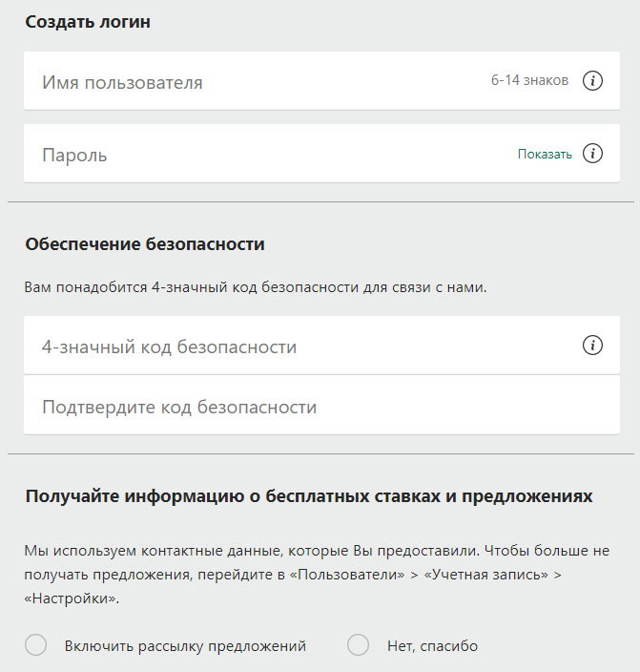Focus '4-значный код безопасности' field
Image resolution: width=640 pixels, height=672 pixels.
[x=321, y=345]
